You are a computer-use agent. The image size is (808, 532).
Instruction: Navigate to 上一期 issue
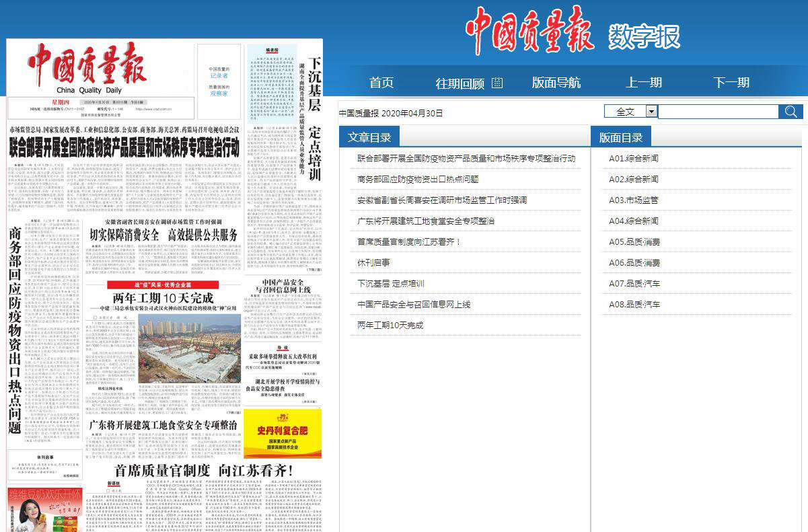644,83
